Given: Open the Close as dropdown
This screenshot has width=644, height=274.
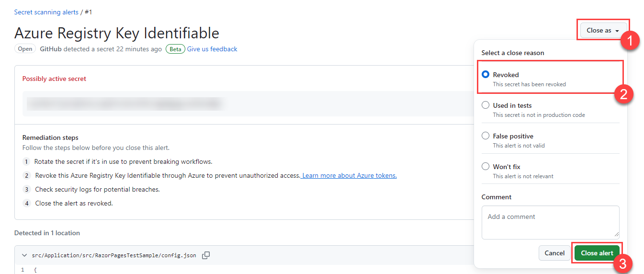Looking at the screenshot, I should 603,30.
